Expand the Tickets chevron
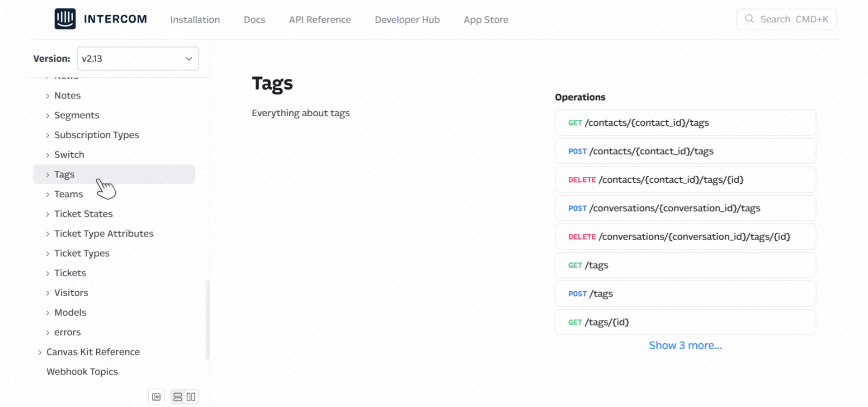The width and height of the screenshot is (868, 407). [x=47, y=274]
